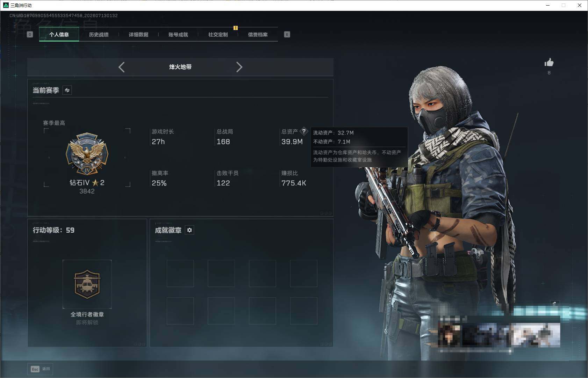Toggle season swap icon beside 当前赛季
The image size is (588, 378).
coord(67,90)
